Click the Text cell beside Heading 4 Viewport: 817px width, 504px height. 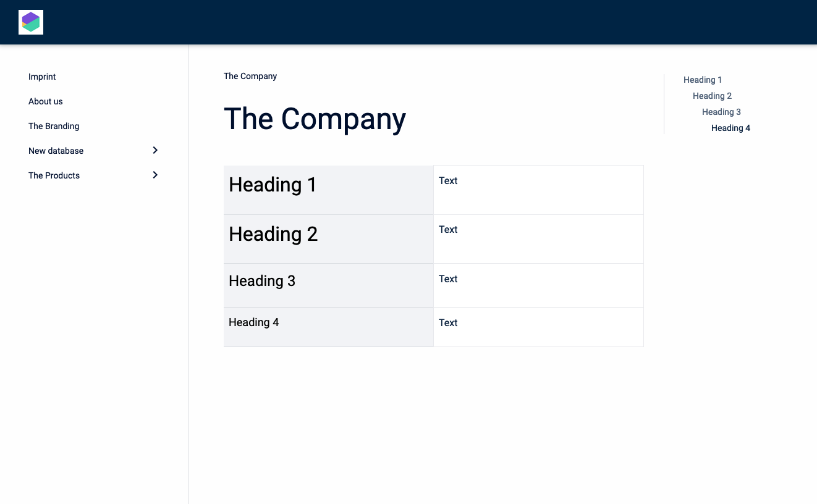click(448, 323)
